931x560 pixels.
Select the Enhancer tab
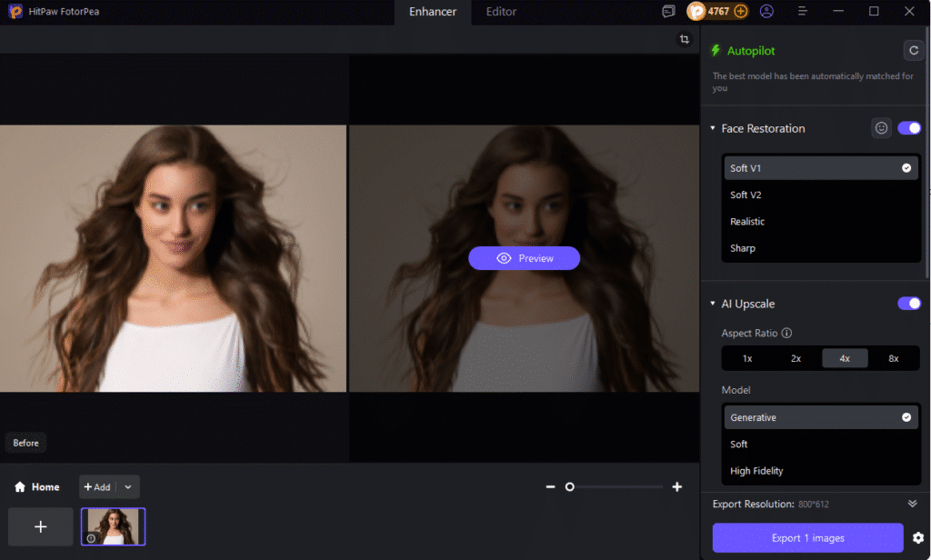click(432, 12)
